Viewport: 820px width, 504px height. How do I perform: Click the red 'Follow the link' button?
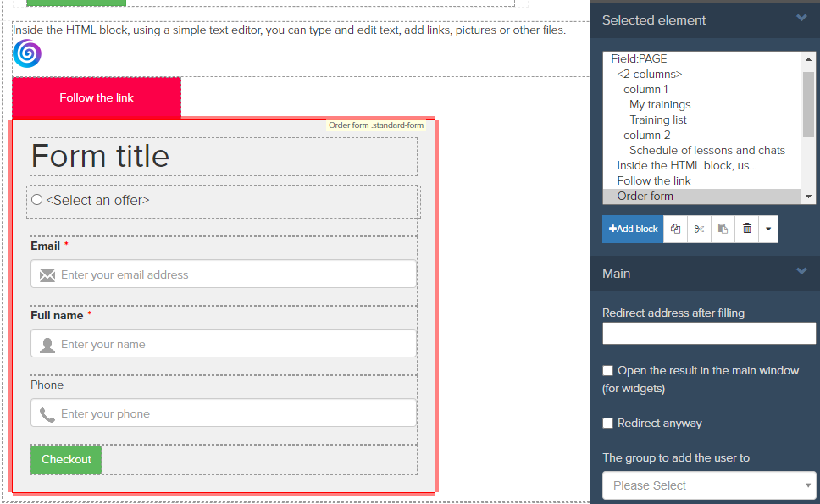97,97
